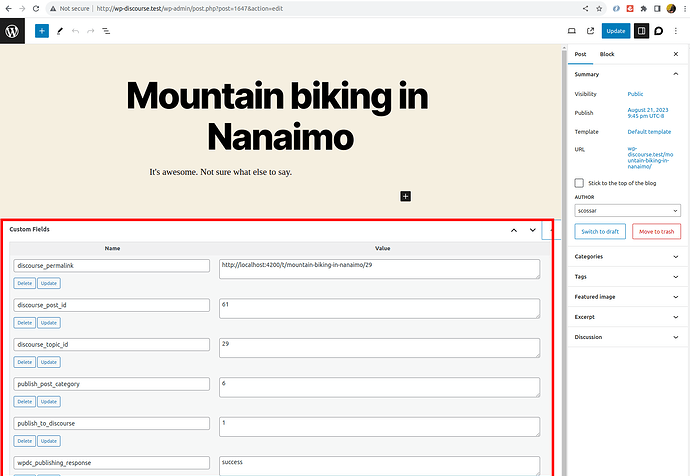Expand the Categories section
This screenshot has width=690, height=476.
(x=628, y=256)
